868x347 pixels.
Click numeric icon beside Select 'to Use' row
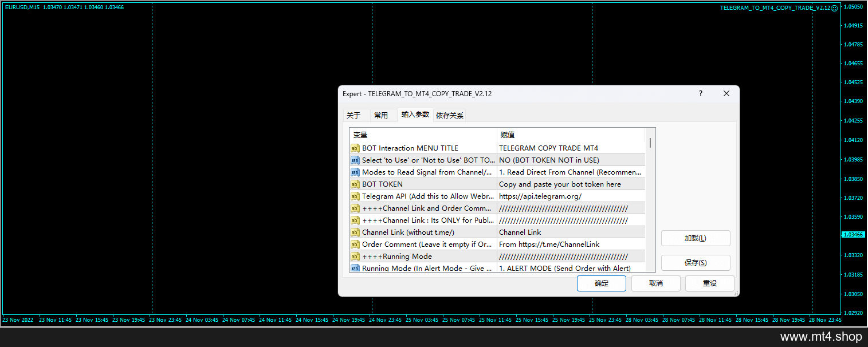pos(355,160)
